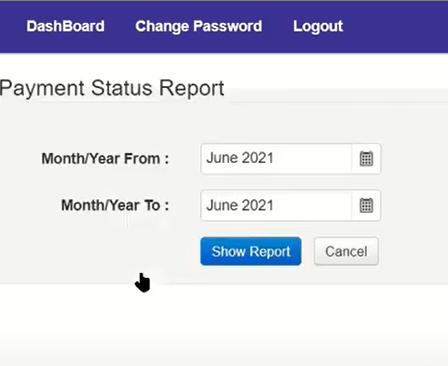Go to the DashBoard page
The height and width of the screenshot is (366, 448).
click(65, 26)
